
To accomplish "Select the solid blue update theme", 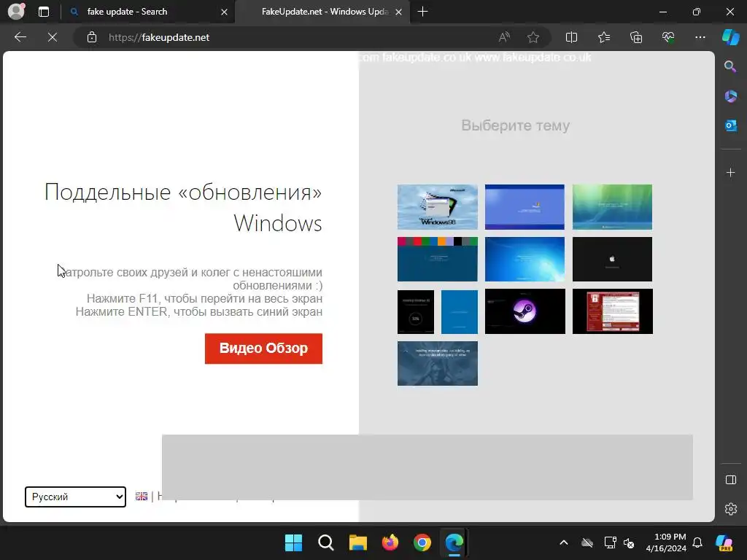I will [460, 312].
